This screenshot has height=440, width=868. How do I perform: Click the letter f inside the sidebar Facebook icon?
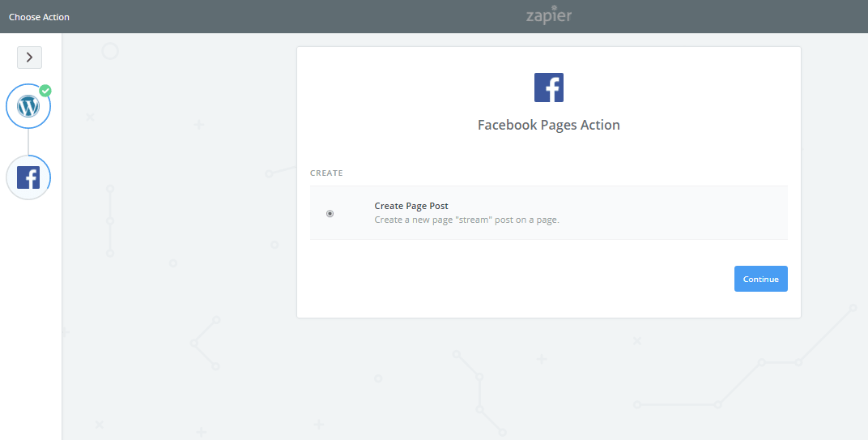30,178
